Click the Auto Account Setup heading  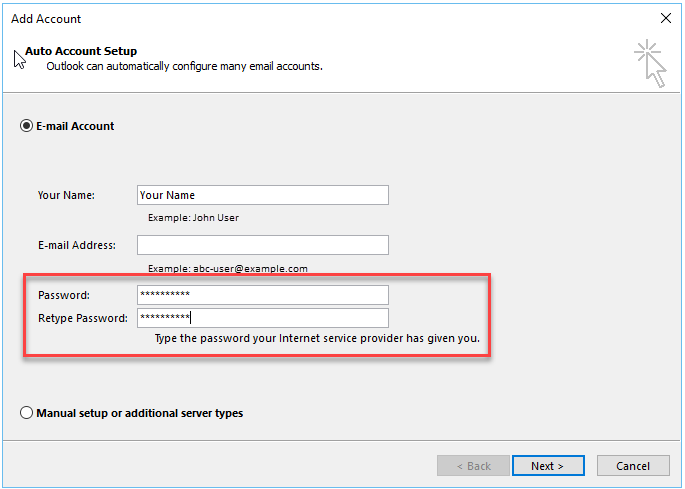coord(81,51)
